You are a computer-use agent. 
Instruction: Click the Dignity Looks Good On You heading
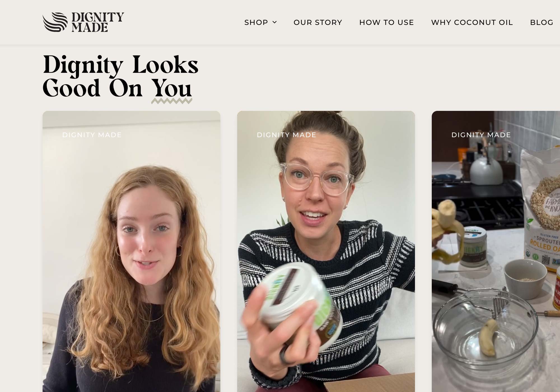click(120, 76)
